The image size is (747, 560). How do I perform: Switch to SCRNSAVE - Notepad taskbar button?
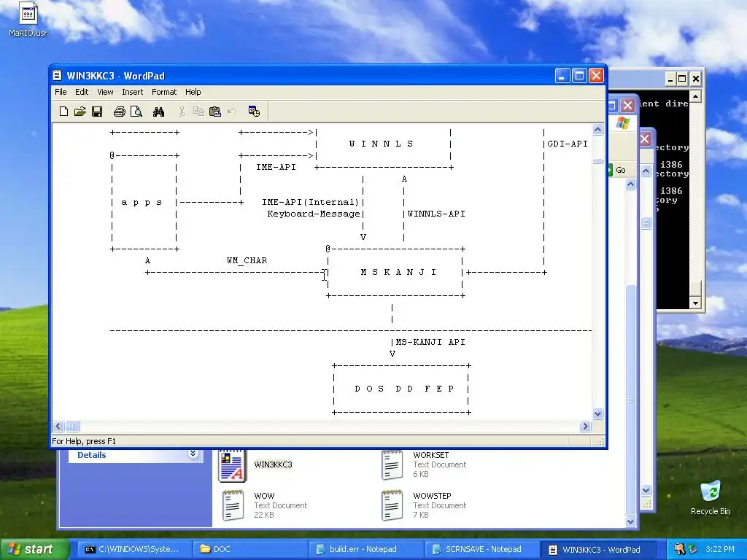tap(481, 549)
